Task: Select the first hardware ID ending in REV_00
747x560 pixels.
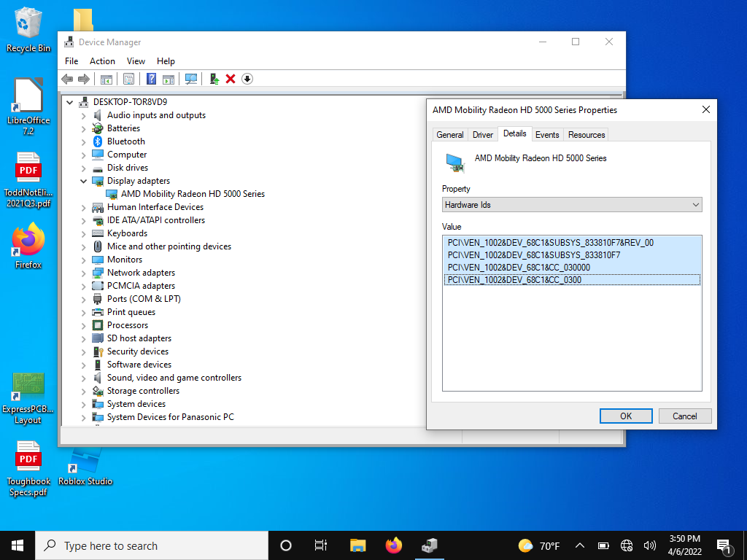Action: pos(550,243)
